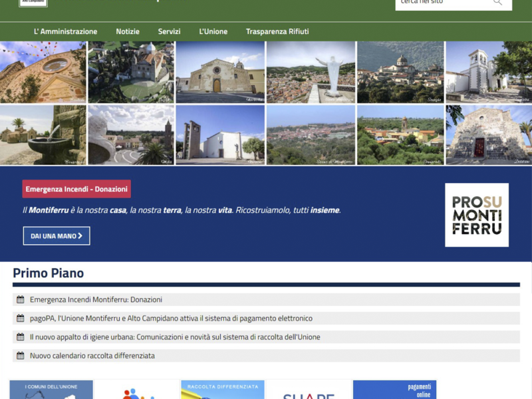Image resolution: width=532 pixels, height=399 pixels.
Task: Go to the Notizie menu item
Action: 128,31
